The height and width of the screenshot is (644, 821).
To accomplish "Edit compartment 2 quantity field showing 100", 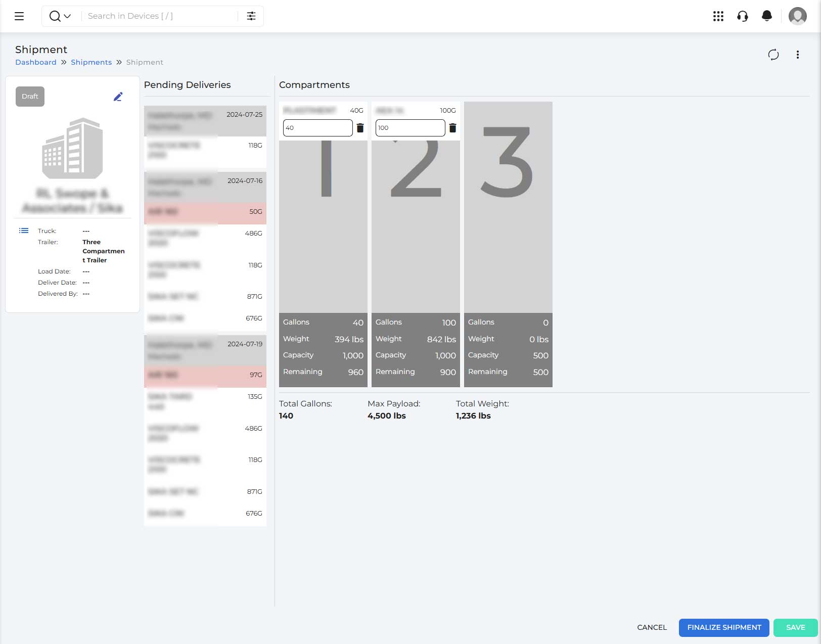I will click(410, 128).
